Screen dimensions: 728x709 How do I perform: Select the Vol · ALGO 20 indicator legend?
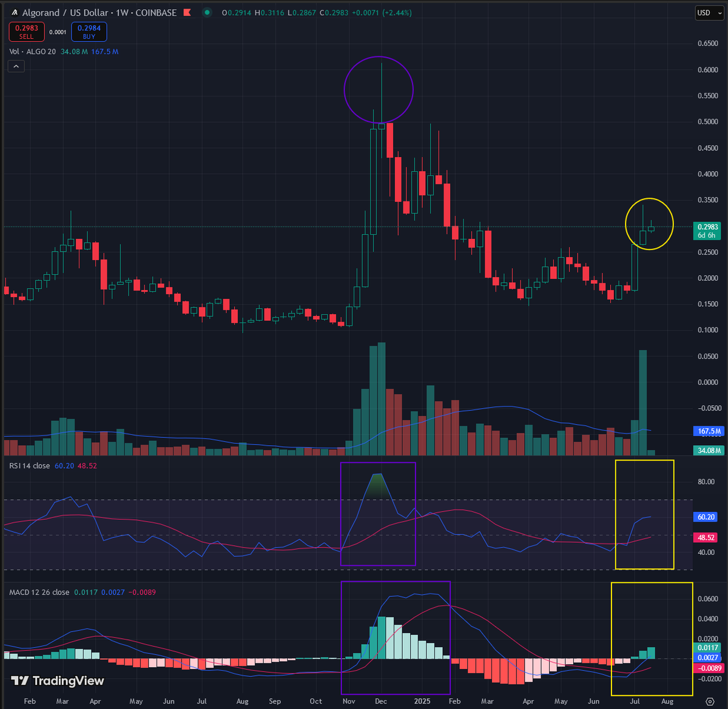pos(33,52)
